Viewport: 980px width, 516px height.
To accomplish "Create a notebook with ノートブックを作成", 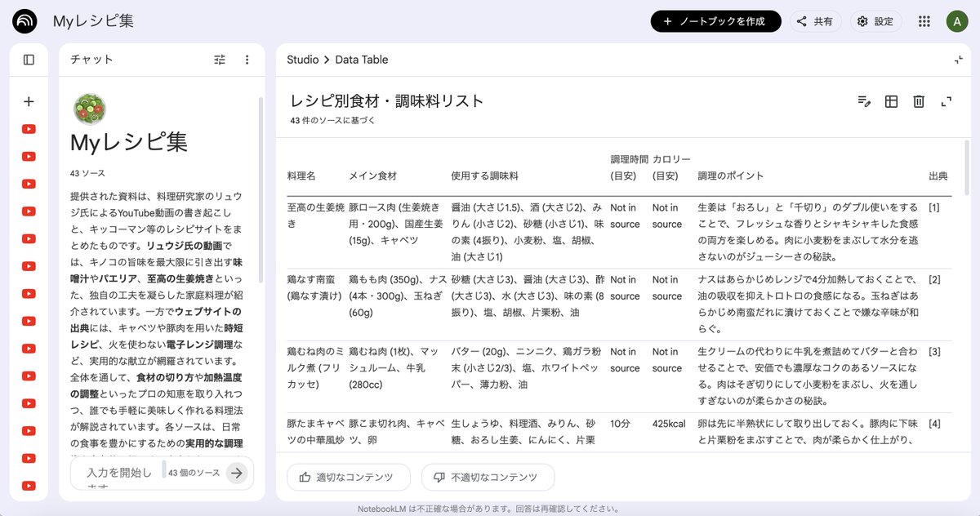I will pyautogui.click(x=716, y=21).
